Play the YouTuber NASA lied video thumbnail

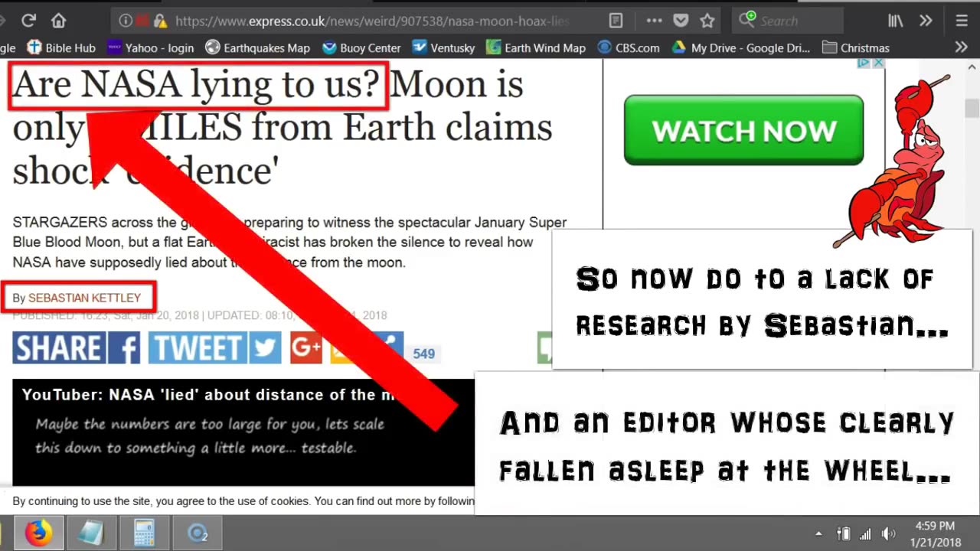[243, 432]
